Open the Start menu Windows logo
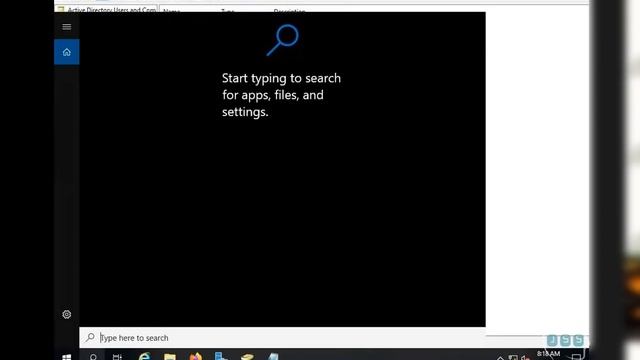Image resolution: width=640 pixels, height=360 pixels. pos(67,357)
